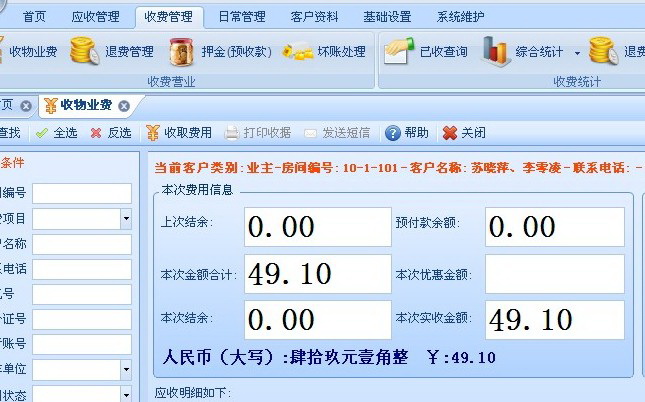Open 押金(预收款) module
Viewport: 645px width, 402px height.
point(237,52)
